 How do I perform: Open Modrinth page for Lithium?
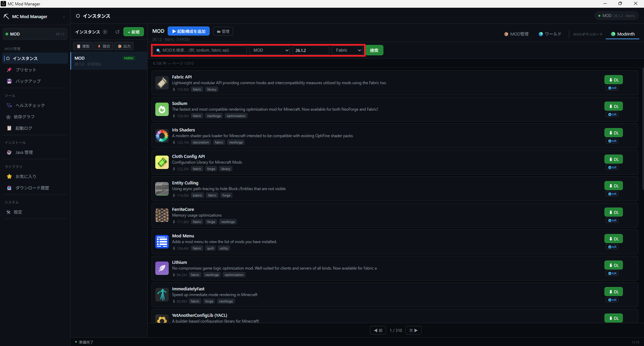[x=612, y=274]
